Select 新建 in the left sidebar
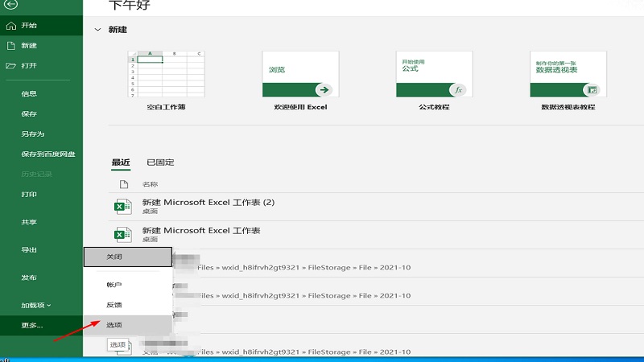 click(x=41, y=46)
